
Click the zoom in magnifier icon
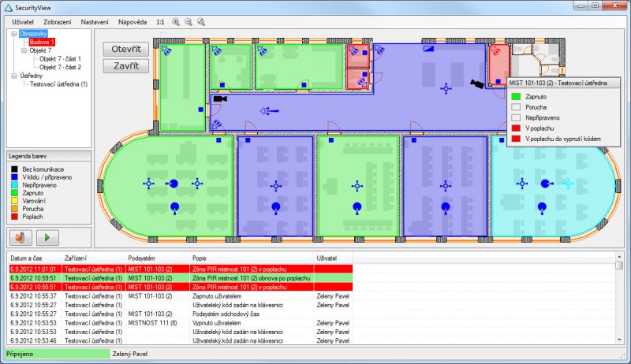pyautogui.click(x=175, y=22)
